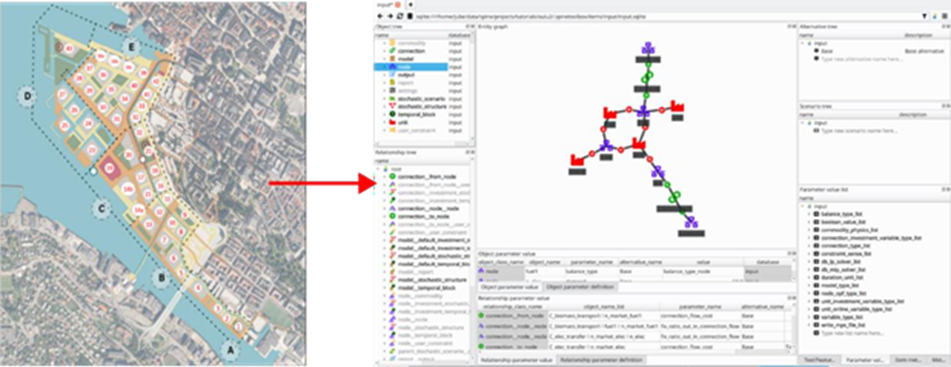Click 'Type new list name here' field
Screen dimensions: 951x367
click(853, 332)
